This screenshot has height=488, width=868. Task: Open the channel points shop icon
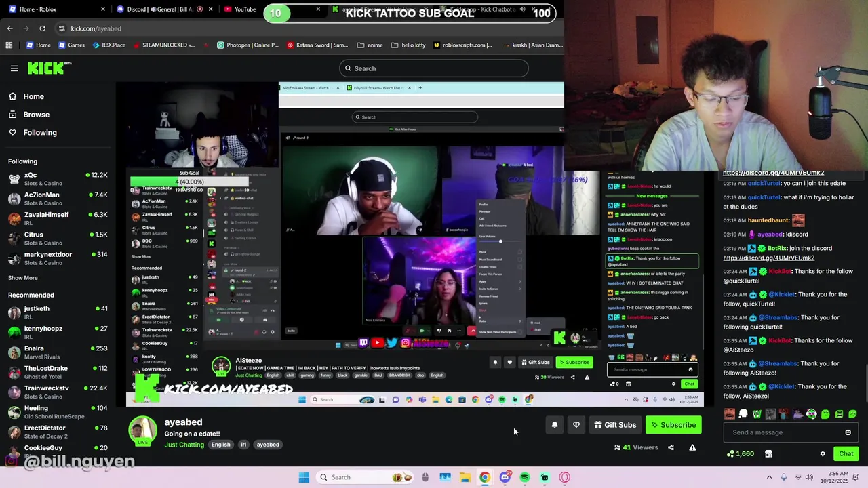coord(768,454)
